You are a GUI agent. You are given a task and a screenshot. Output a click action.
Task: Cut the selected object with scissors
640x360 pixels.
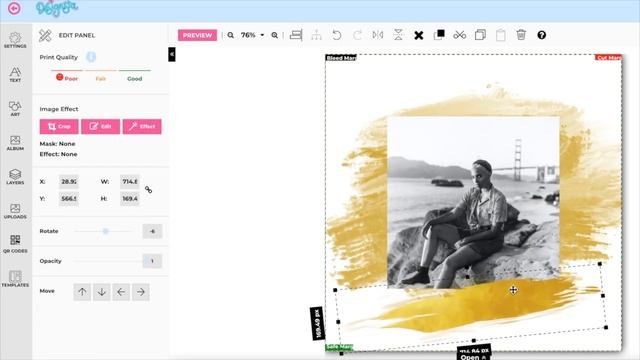coord(460,35)
